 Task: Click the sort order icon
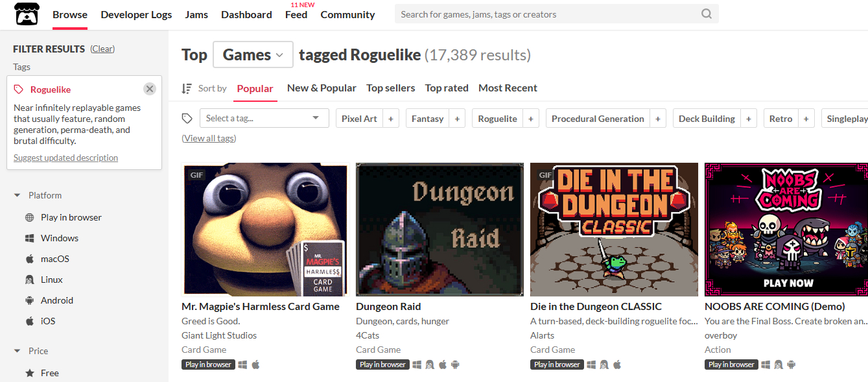click(187, 88)
